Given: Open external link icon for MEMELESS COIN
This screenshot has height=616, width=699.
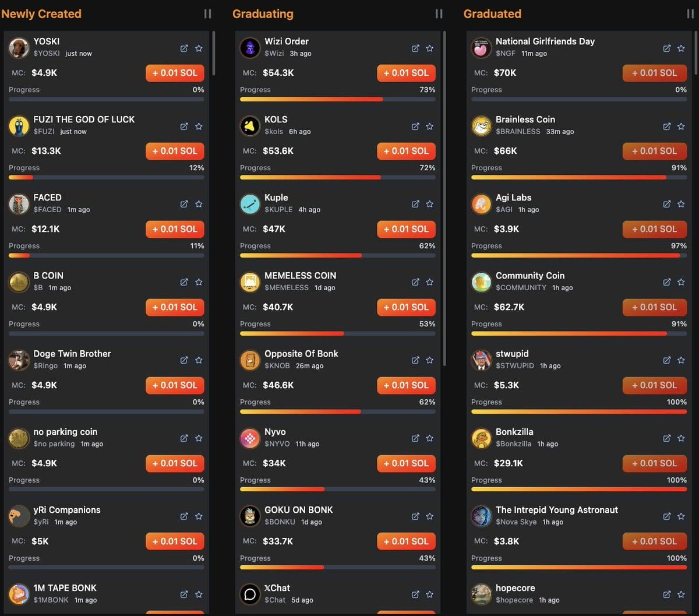Looking at the screenshot, I should (x=415, y=283).
